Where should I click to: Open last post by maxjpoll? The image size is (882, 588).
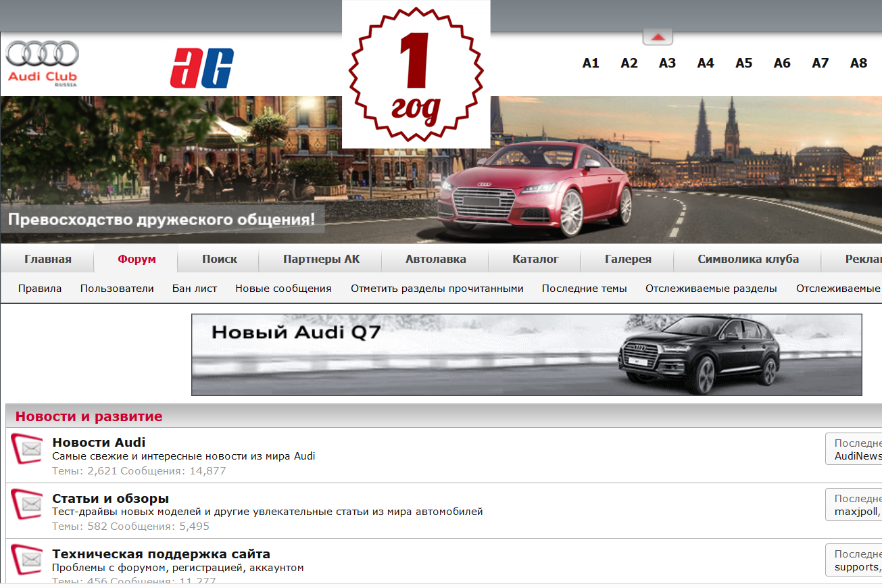(x=857, y=512)
